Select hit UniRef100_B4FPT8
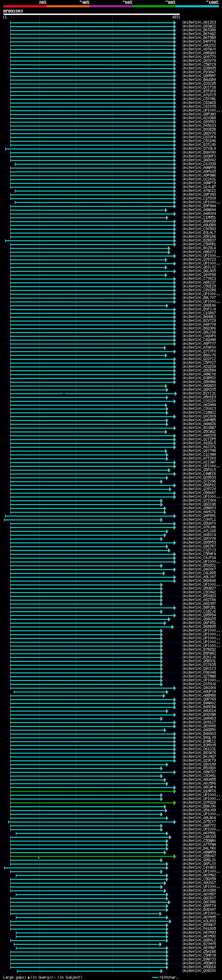Viewport: 222px width, 980px height. pyautogui.click(x=199, y=41)
